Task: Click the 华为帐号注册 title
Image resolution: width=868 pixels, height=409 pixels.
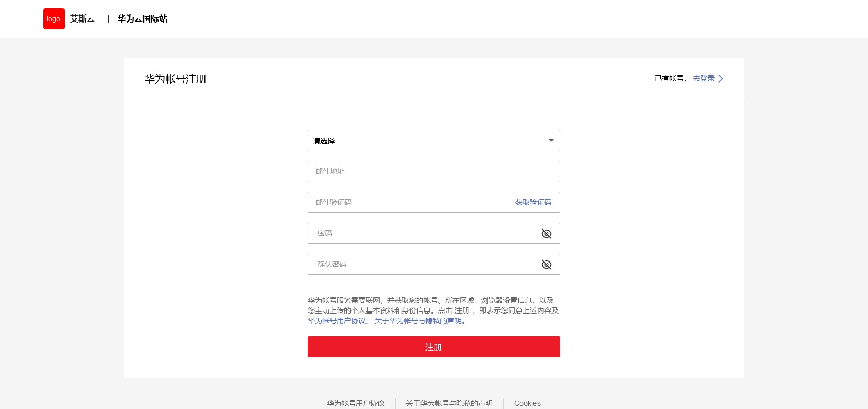Action: 176,79
